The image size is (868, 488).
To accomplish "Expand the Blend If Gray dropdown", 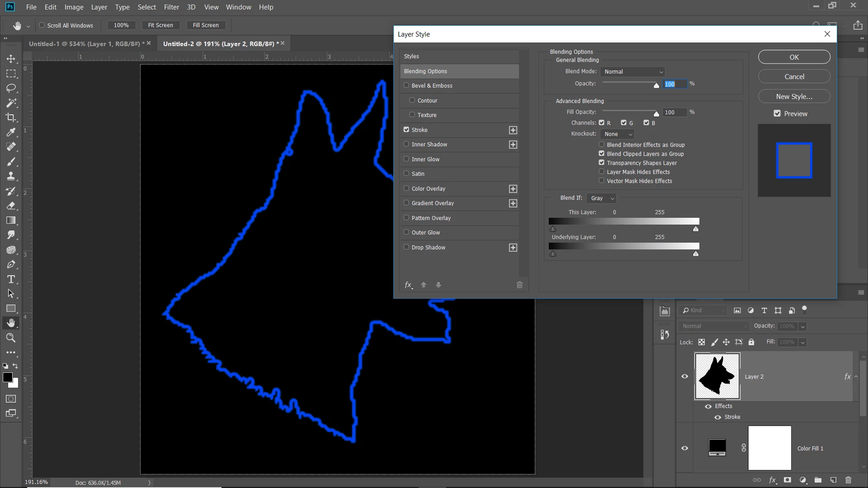I will (602, 198).
